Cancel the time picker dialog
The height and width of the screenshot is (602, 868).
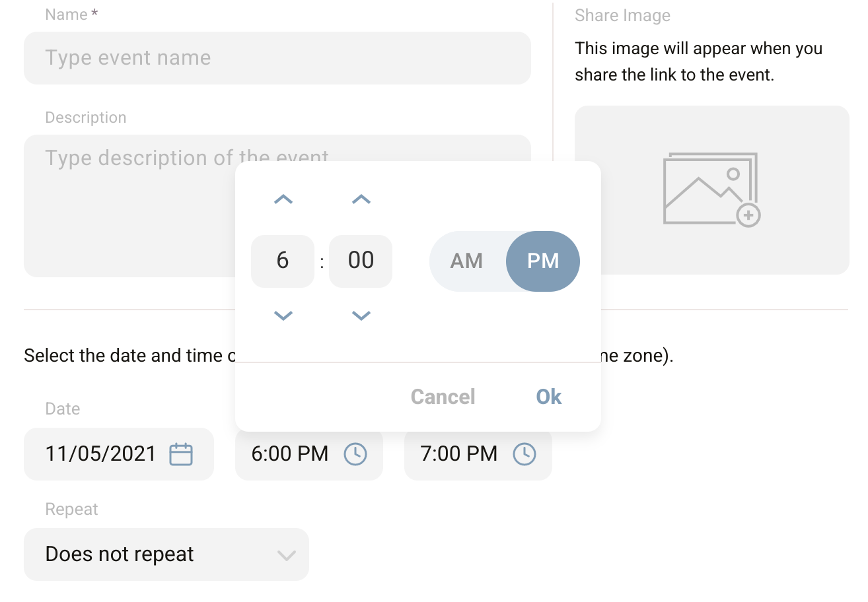click(443, 397)
